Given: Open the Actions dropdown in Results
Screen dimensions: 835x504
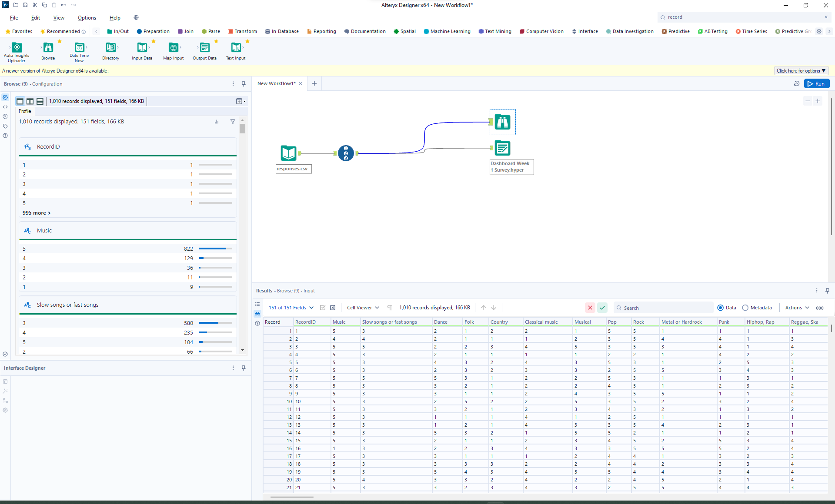Looking at the screenshot, I should click(797, 308).
